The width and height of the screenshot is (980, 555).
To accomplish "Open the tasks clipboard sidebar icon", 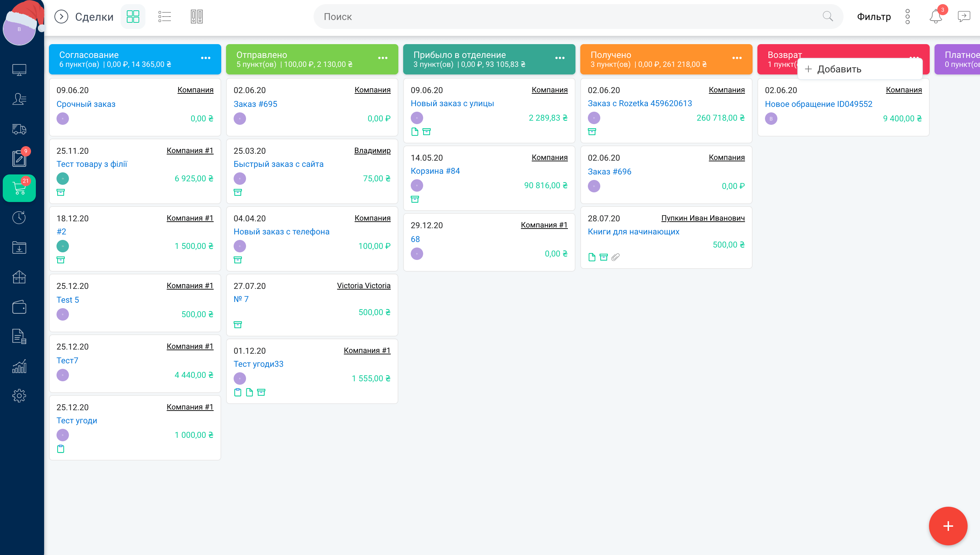I will [19, 159].
